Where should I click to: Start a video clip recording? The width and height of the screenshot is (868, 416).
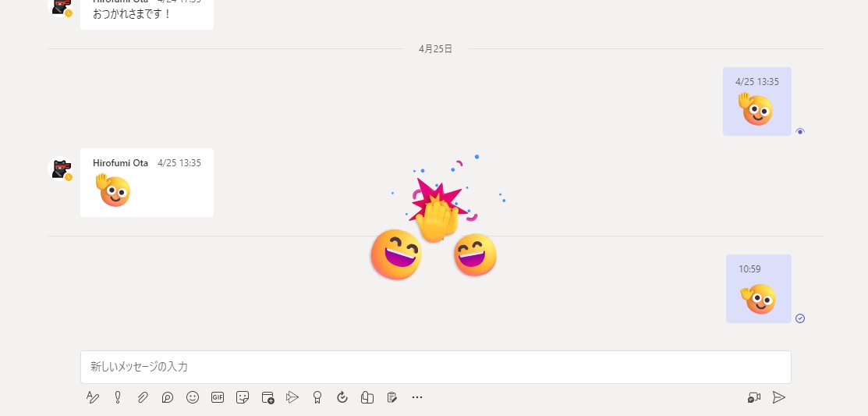754,397
